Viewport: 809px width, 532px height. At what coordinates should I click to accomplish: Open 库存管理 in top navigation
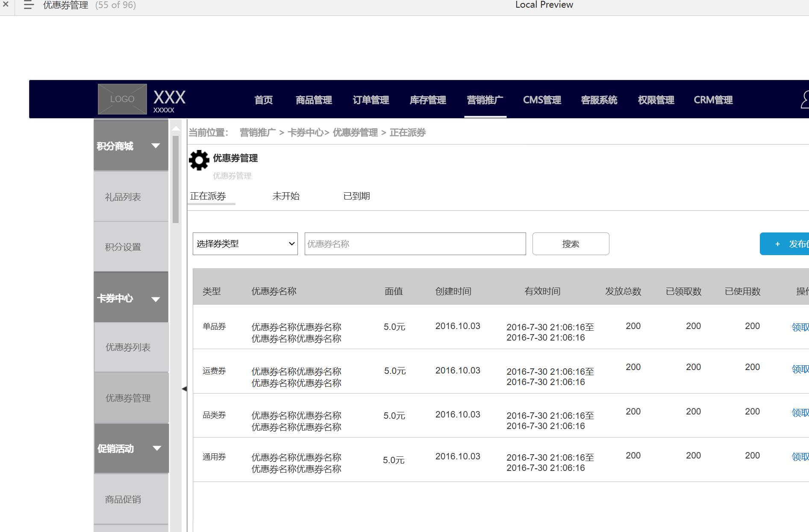[x=428, y=100]
